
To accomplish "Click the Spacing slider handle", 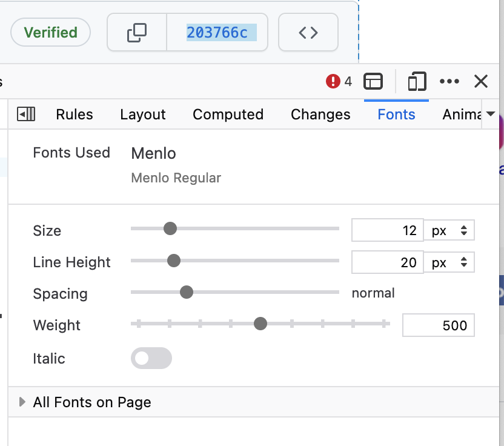I will pos(187,292).
